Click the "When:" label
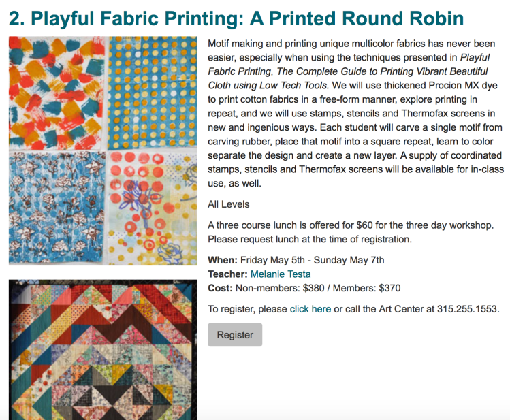 (223, 260)
